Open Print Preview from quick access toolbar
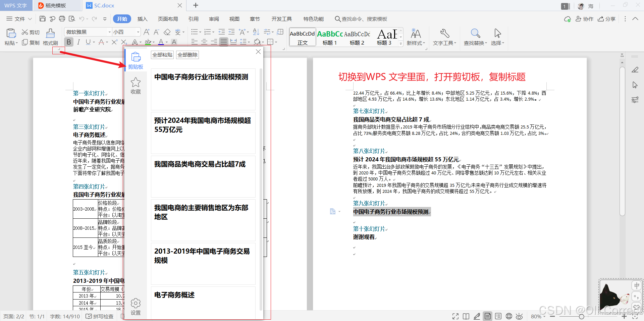Image resolution: width=644 pixels, height=321 pixels. point(72,19)
